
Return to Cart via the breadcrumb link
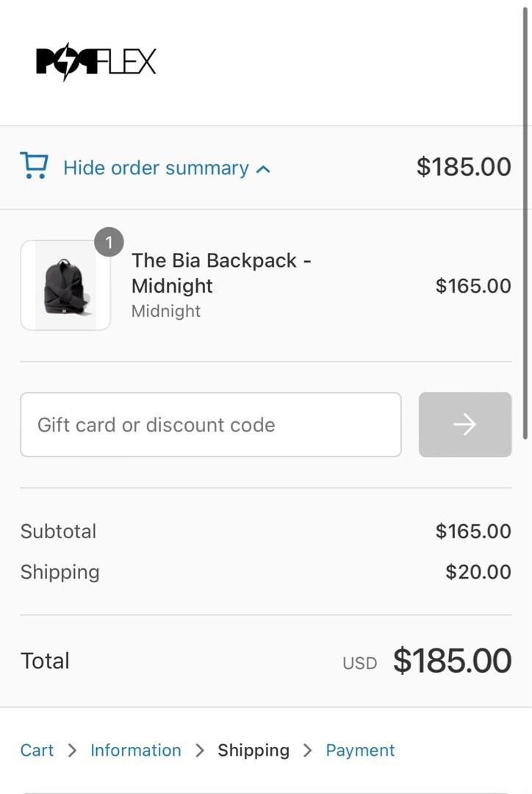pyautogui.click(x=37, y=750)
